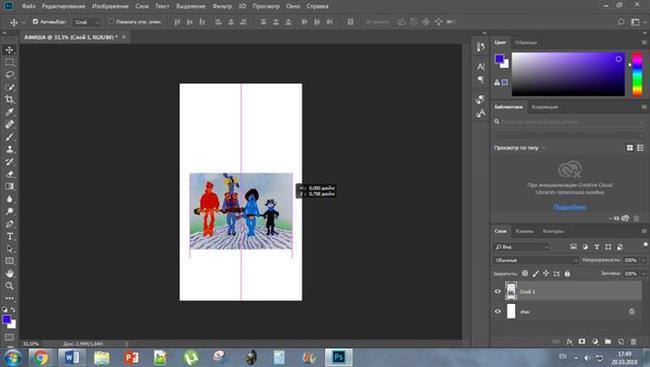Switch Libraries to grid view
Image resolution: width=650 pixels, height=367 pixels.
630,148
